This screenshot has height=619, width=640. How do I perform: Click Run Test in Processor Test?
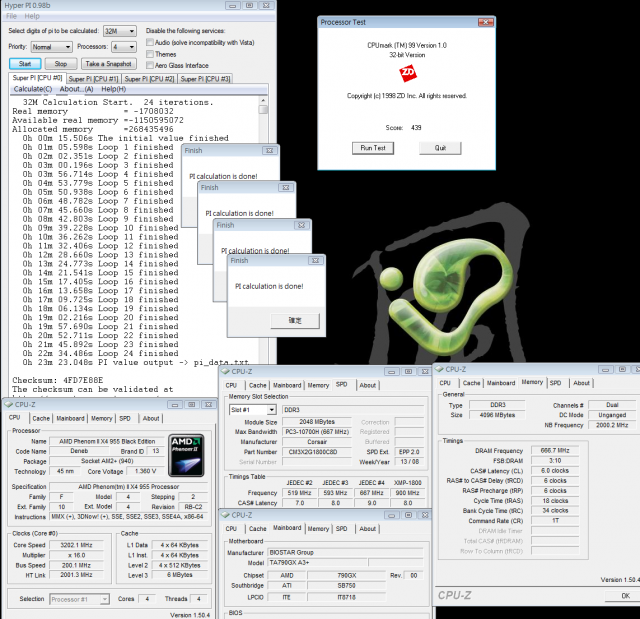point(373,148)
